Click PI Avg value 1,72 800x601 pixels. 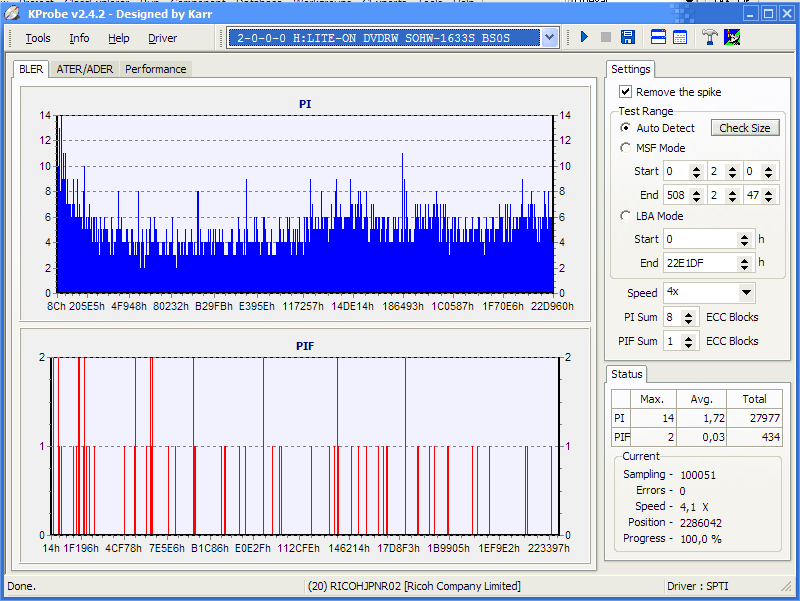point(702,418)
